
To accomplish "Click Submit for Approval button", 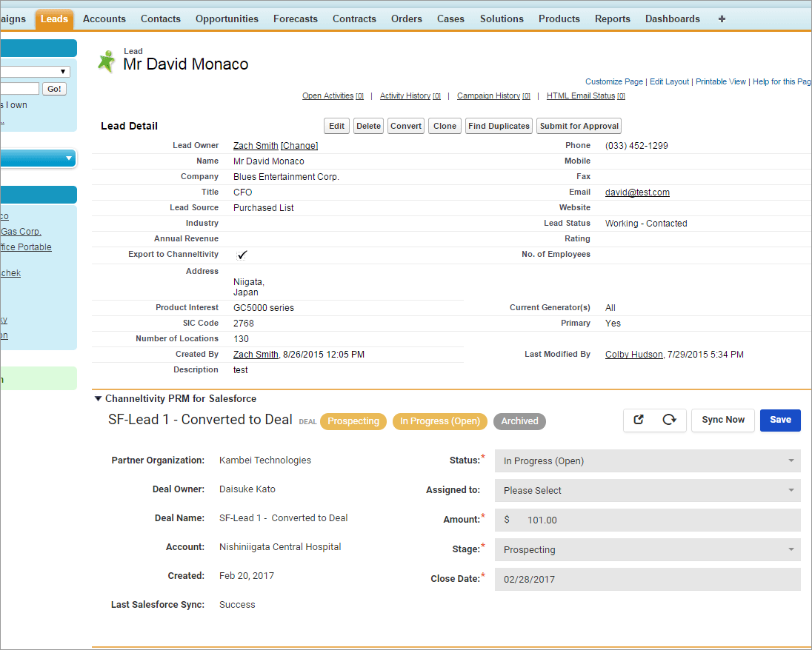I will pos(579,126).
